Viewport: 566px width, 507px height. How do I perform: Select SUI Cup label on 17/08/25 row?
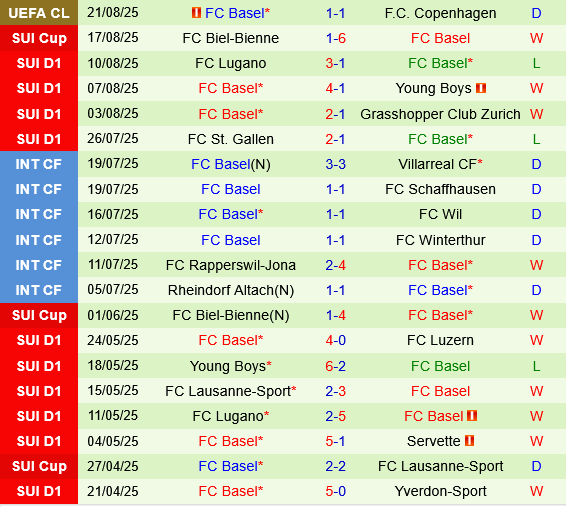pyautogui.click(x=39, y=38)
